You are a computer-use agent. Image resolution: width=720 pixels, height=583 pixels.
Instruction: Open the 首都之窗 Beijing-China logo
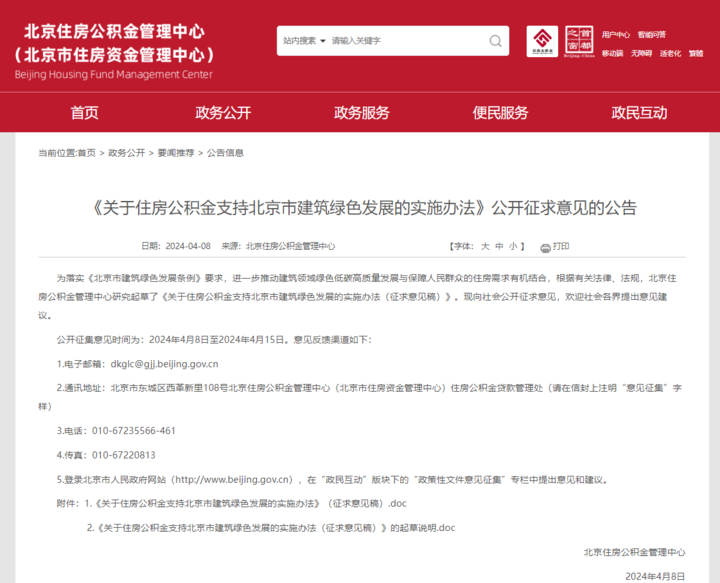[579, 41]
